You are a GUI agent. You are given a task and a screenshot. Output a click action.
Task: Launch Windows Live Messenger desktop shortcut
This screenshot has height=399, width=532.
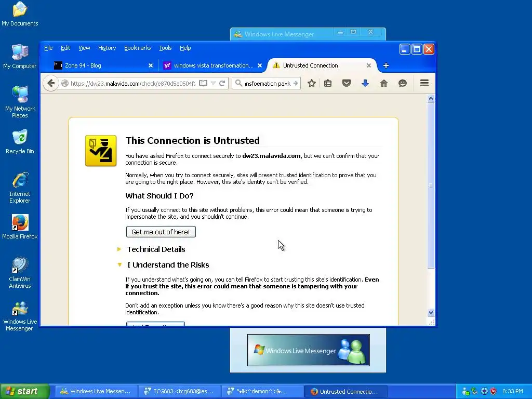20,316
